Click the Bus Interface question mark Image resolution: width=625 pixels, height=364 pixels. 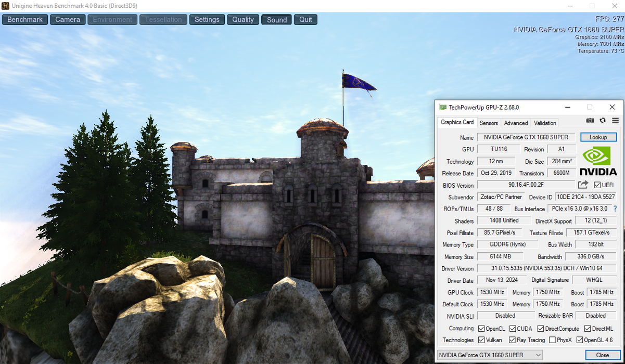click(615, 209)
